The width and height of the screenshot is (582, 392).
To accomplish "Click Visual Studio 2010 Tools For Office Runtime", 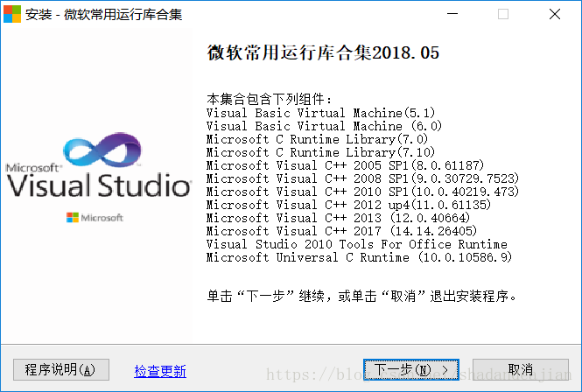I will tap(357, 244).
